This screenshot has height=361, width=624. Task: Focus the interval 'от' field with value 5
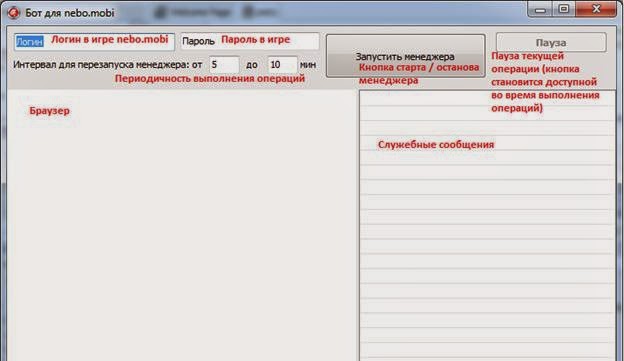(224, 64)
